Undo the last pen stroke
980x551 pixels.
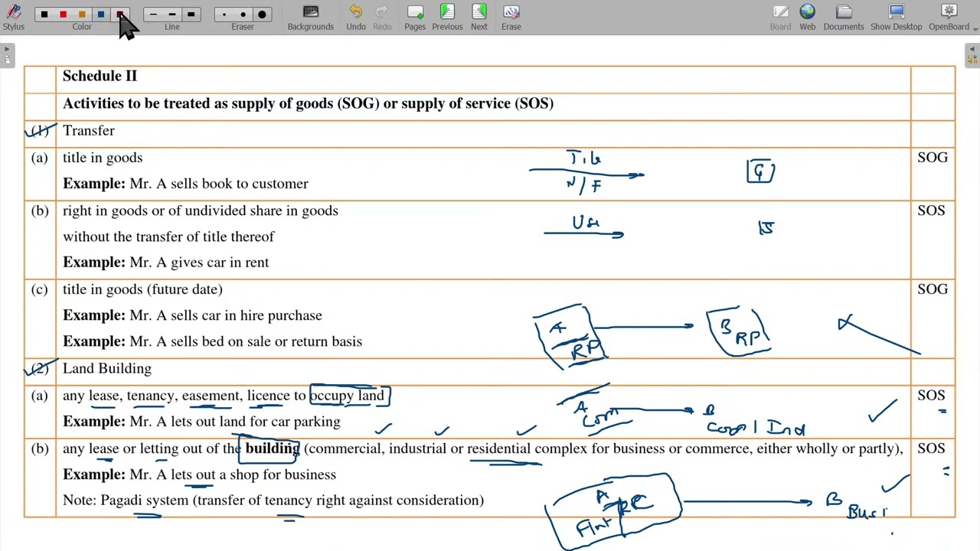[355, 17]
